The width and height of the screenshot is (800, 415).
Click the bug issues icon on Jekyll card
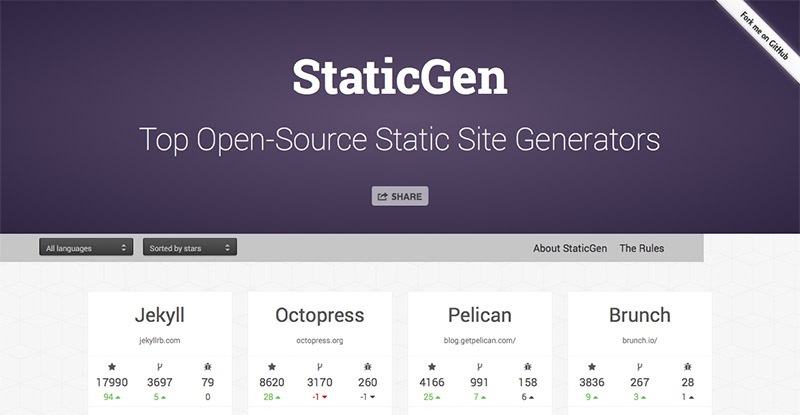click(x=208, y=367)
